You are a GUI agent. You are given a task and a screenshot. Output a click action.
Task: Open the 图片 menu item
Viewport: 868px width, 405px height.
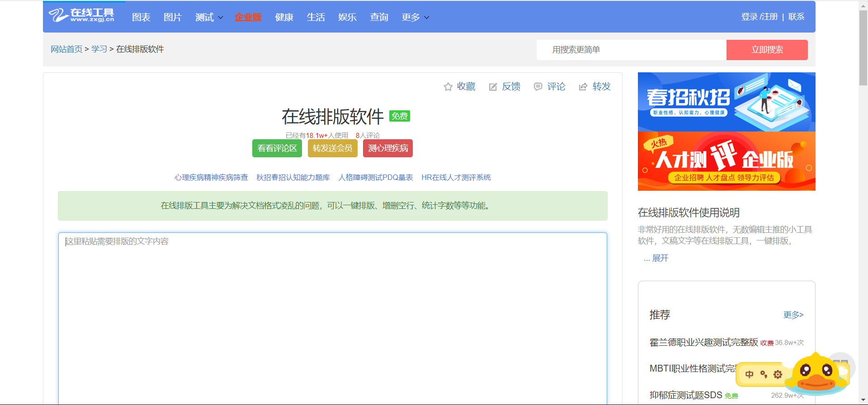[x=173, y=17]
